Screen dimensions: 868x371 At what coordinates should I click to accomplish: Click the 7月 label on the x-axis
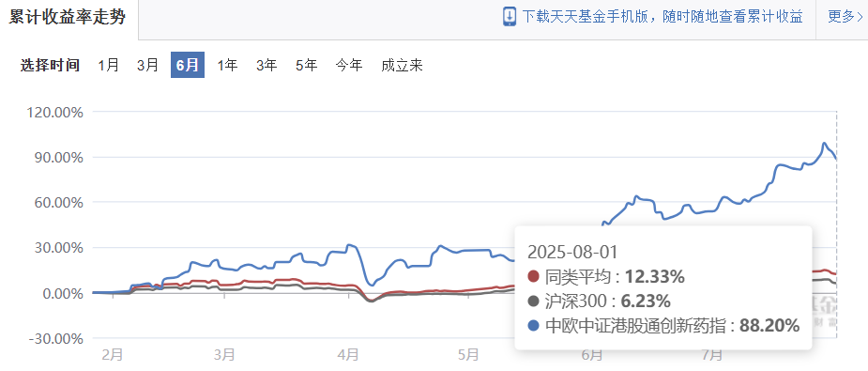tap(712, 354)
